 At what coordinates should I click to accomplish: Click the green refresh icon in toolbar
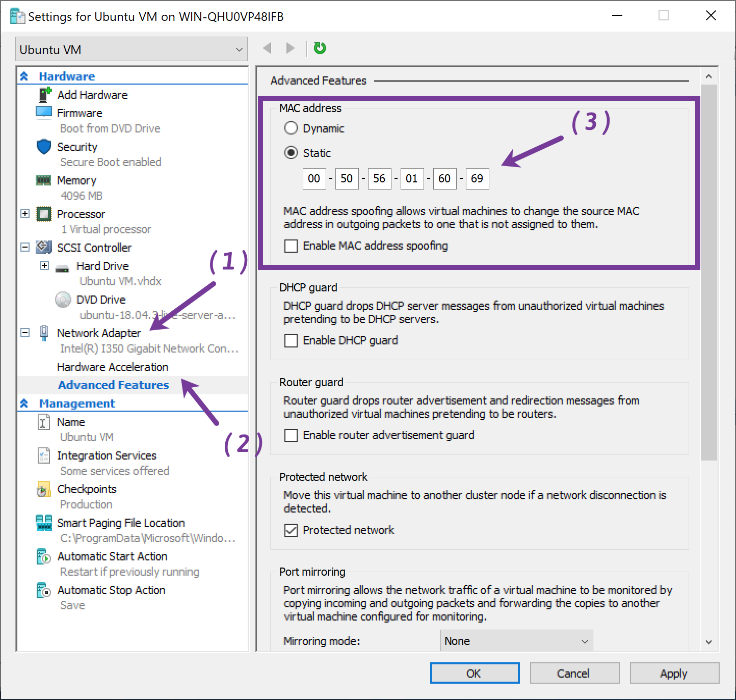[320, 48]
